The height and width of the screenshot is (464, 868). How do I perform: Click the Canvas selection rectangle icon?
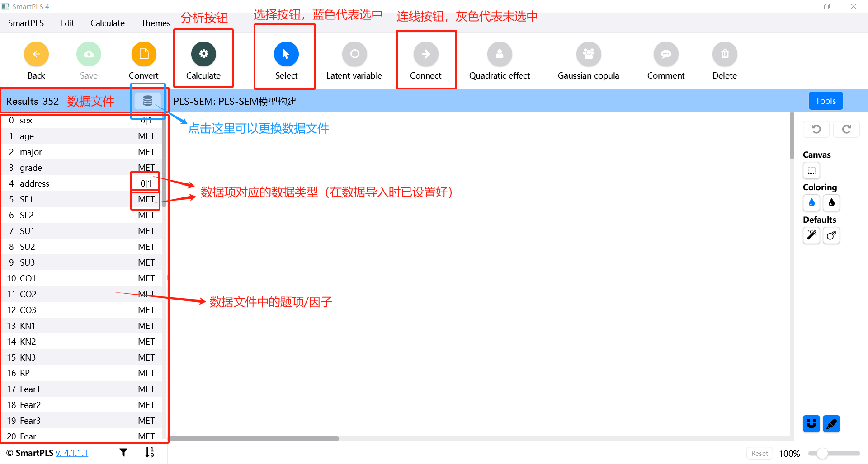[811, 170]
